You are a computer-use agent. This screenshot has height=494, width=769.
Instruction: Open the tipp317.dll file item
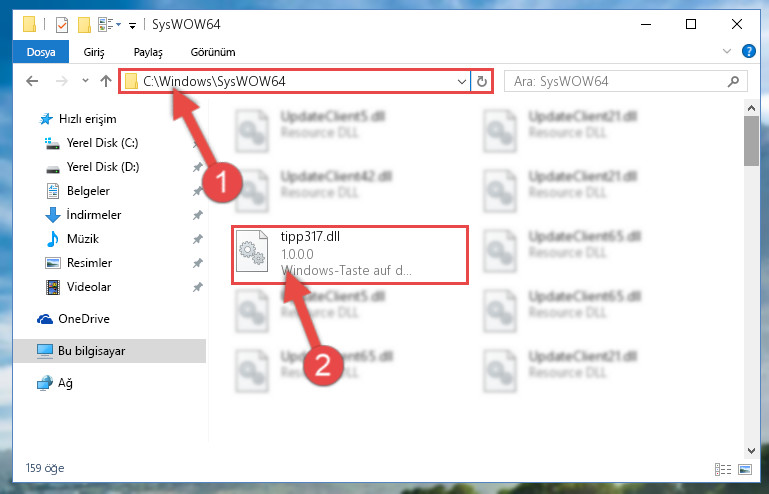point(350,254)
